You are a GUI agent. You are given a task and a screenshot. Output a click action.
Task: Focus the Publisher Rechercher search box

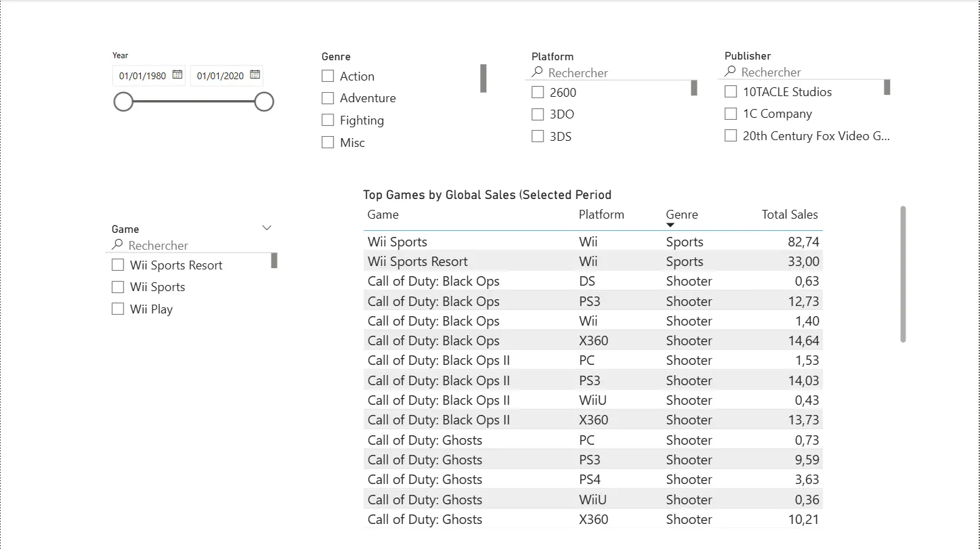(x=804, y=72)
